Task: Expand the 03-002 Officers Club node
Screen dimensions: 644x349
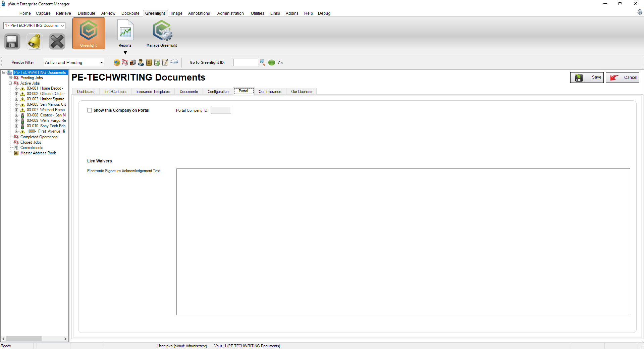Action: tap(16, 94)
